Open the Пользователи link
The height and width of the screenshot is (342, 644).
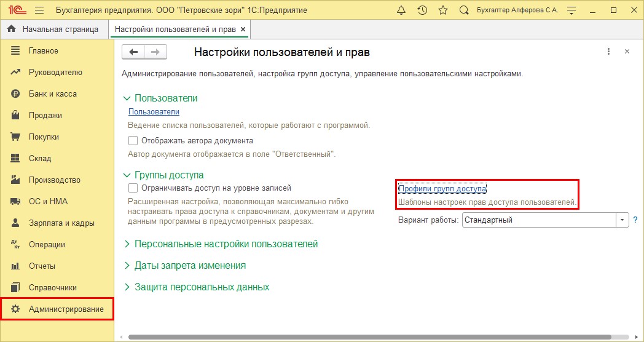click(154, 111)
